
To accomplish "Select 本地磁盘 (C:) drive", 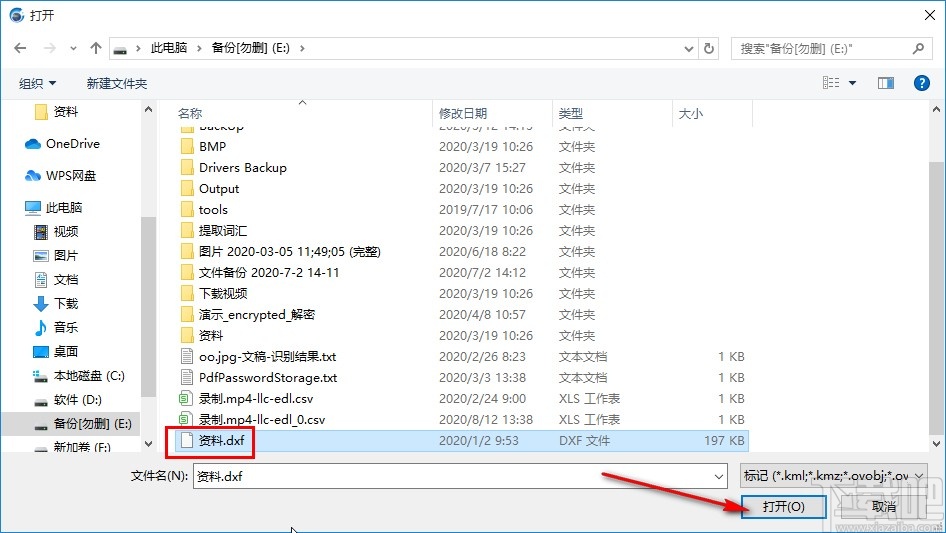I will pyautogui.click(x=79, y=375).
